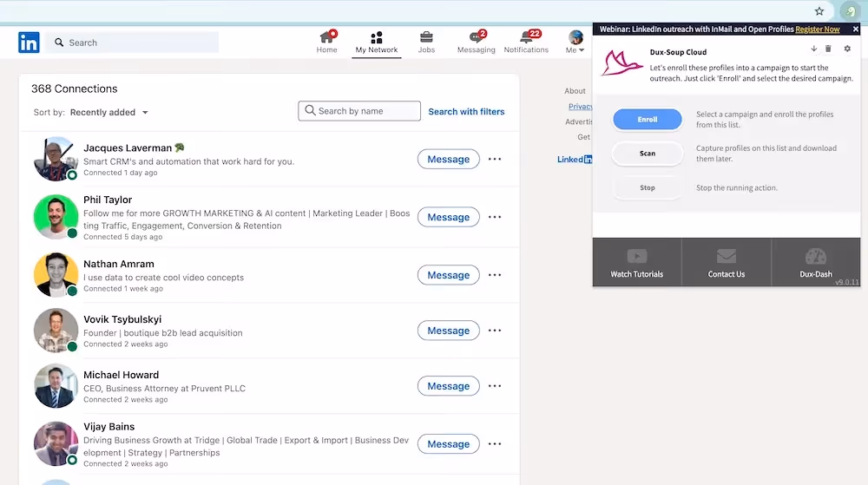Click the Stop button in Dux-Soup

tap(648, 188)
